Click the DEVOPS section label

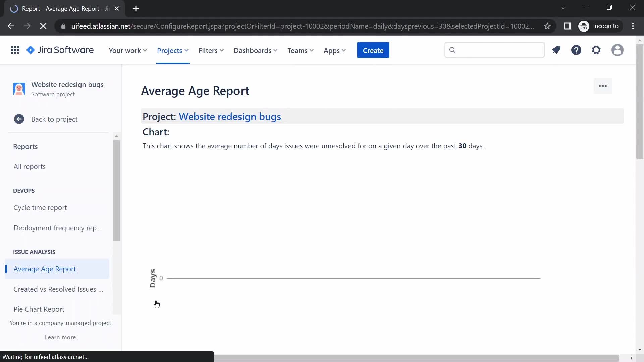(x=24, y=191)
